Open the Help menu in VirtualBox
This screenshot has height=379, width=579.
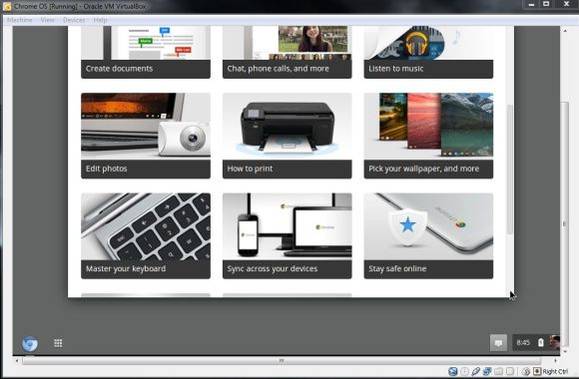pyautogui.click(x=100, y=20)
